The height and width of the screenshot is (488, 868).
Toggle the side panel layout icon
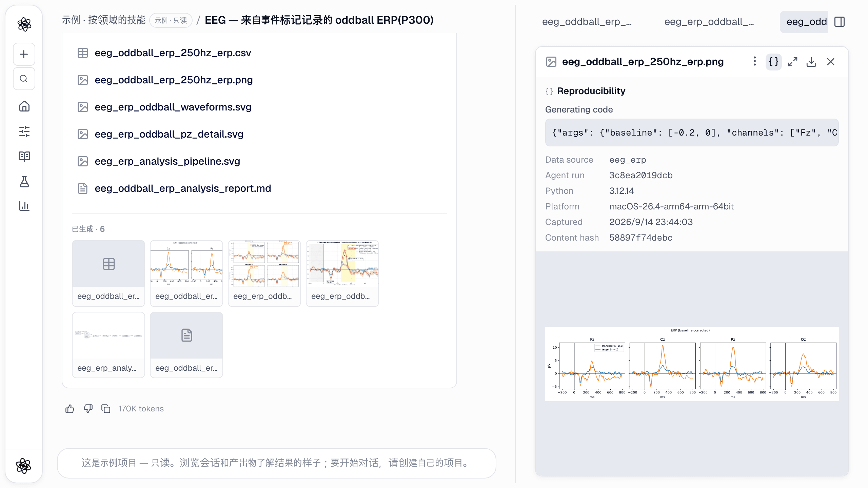pos(840,22)
